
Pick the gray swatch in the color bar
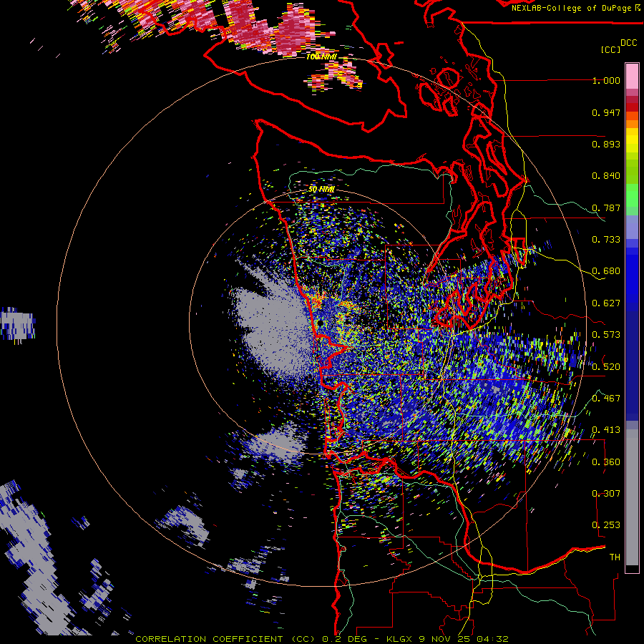click(x=632, y=497)
